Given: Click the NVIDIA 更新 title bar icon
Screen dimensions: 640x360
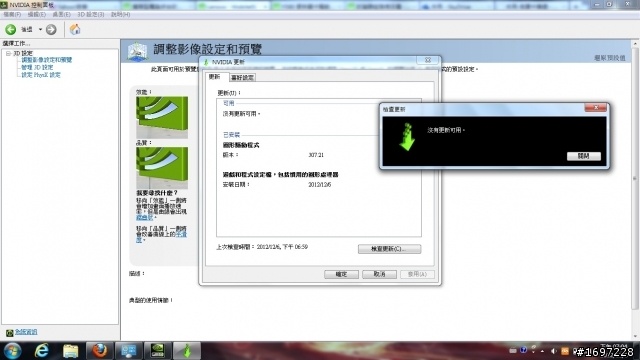Looking at the screenshot, I should (206, 62).
